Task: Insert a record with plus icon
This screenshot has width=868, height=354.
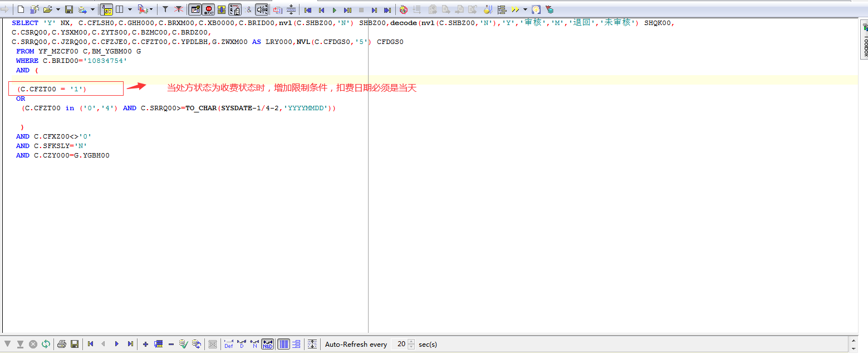Action: pyautogui.click(x=145, y=344)
